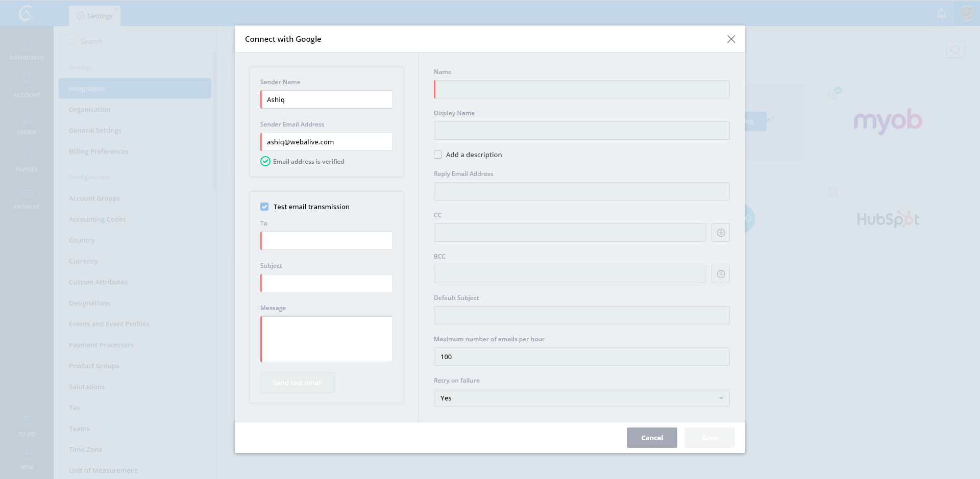The image size is (980, 479).
Task: Click the notification bell icon
Action: click(x=942, y=13)
